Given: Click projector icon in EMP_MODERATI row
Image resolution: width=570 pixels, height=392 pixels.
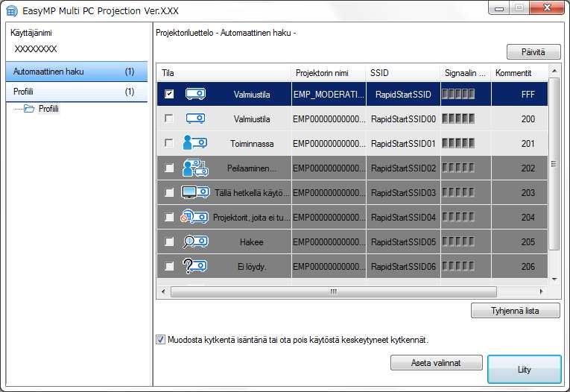Looking at the screenshot, I should pos(195,94).
